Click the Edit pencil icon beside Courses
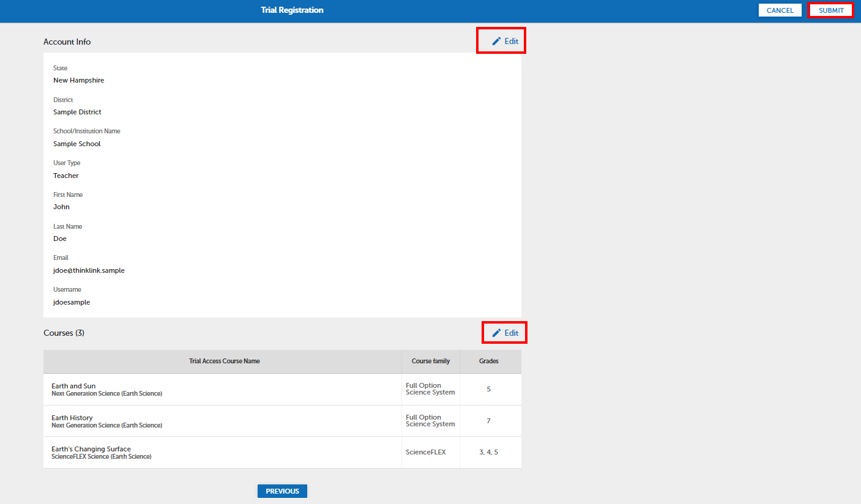 [x=496, y=332]
